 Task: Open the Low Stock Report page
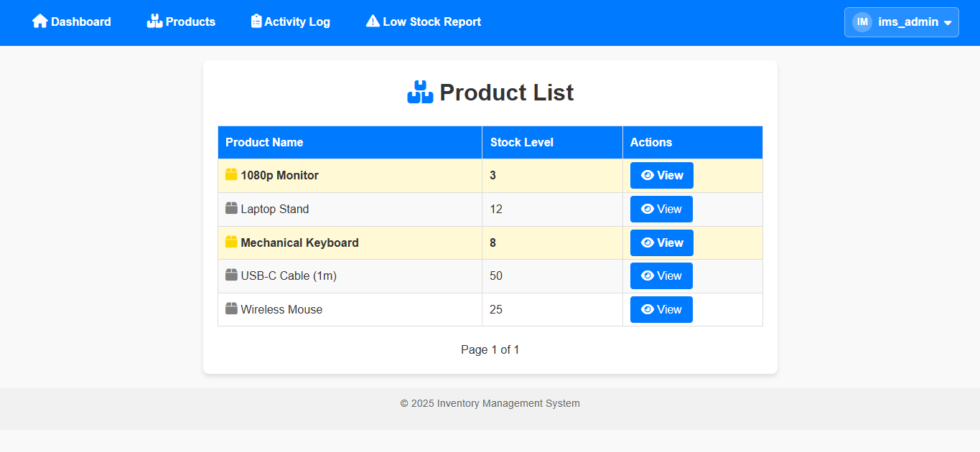coord(431,22)
